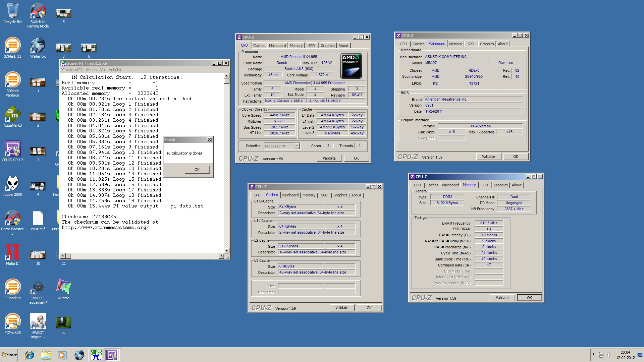Close the Finish dialog
The width and height of the screenshot is (644, 362).
tap(209, 140)
